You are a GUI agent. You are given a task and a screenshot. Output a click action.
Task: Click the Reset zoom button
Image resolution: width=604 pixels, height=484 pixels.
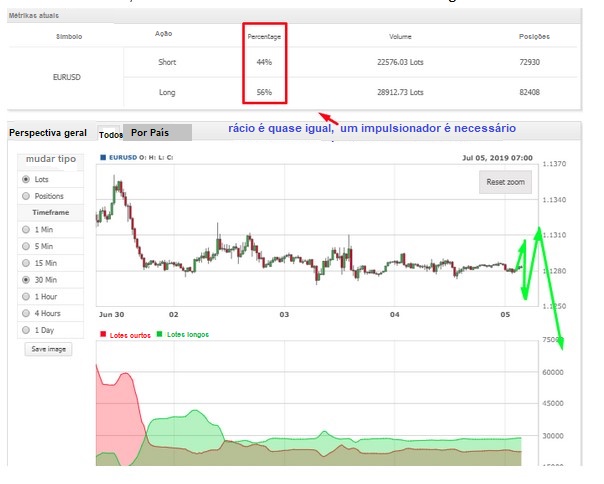click(x=504, y=182)
